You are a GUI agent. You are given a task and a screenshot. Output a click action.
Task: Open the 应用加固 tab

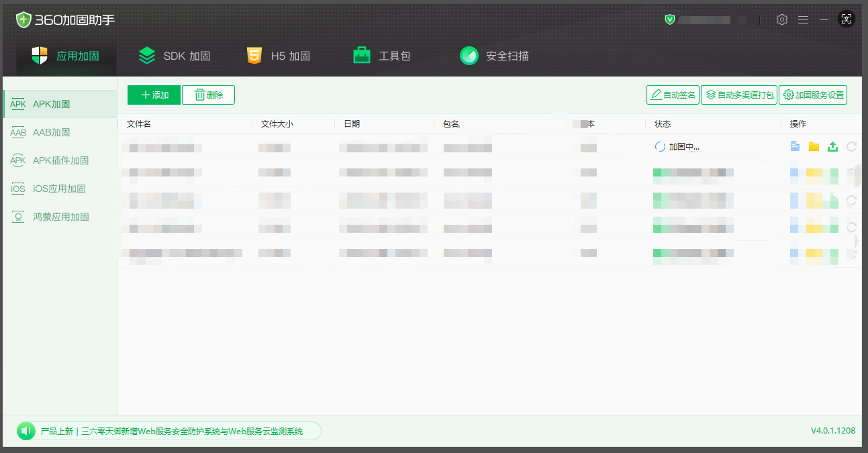click(x=66, y=56)
